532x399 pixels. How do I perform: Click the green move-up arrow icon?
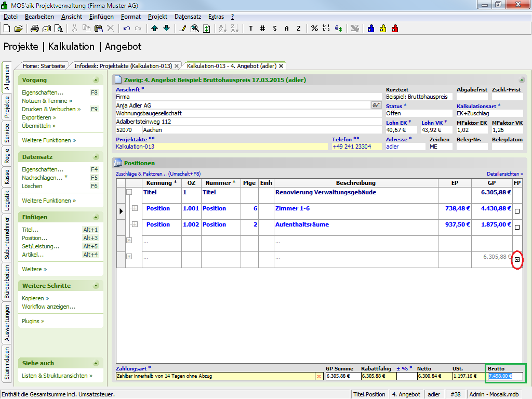coord(155,29)
